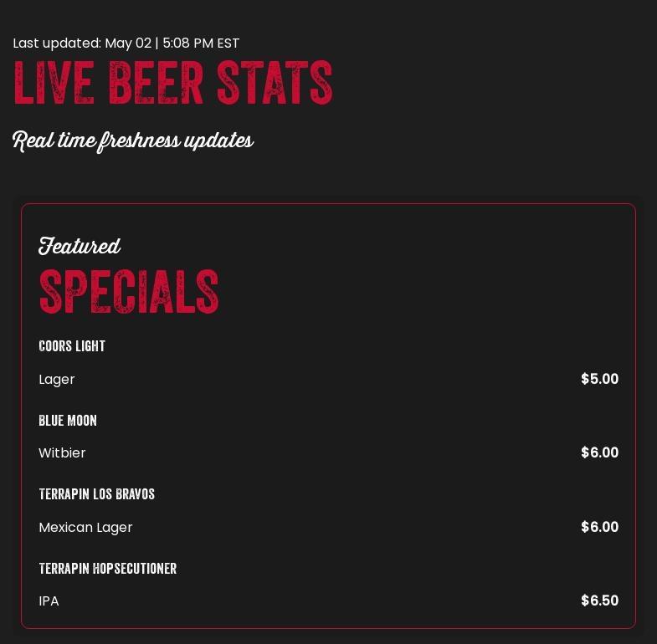Select the red SPECIALS heading

(129, 292)
